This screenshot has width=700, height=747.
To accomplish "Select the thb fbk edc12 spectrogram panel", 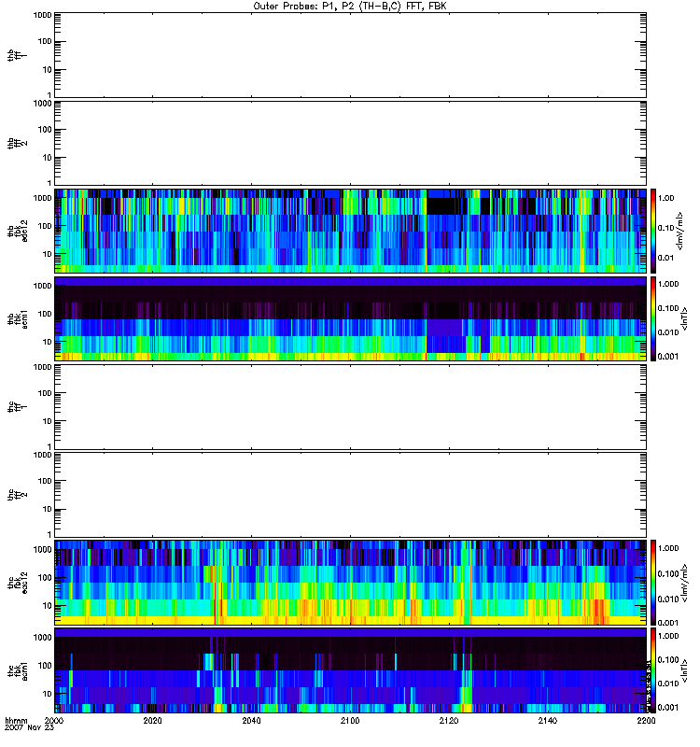I will (x=351, y=231).
